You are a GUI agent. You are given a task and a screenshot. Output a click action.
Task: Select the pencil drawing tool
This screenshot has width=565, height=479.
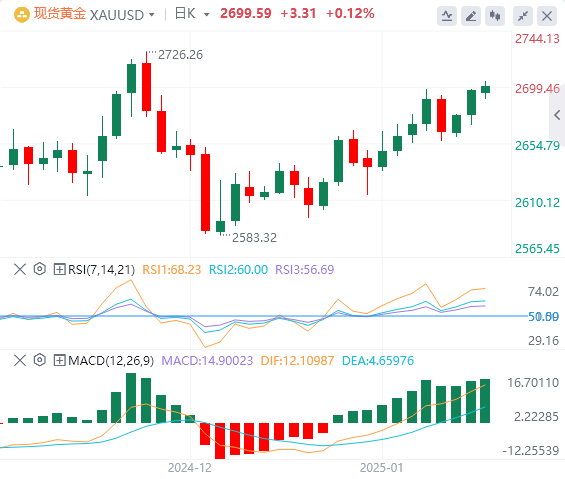click(471, 16)
